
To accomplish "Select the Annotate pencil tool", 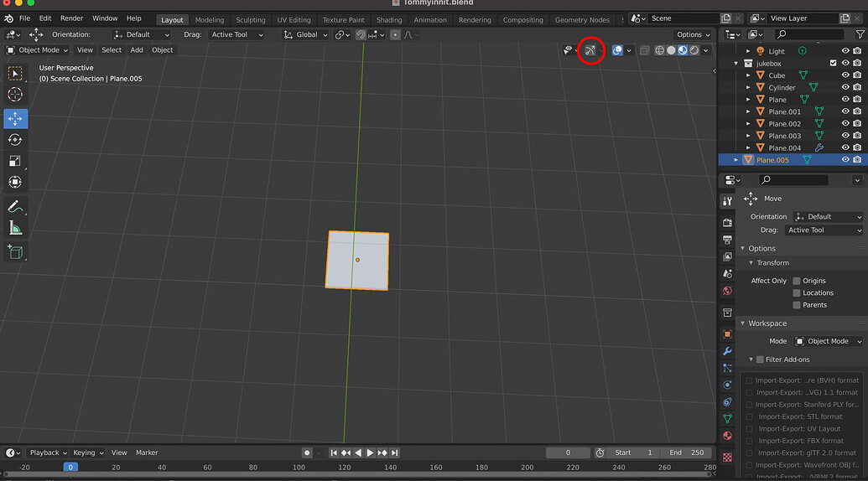I will click(x=15, y=207).
